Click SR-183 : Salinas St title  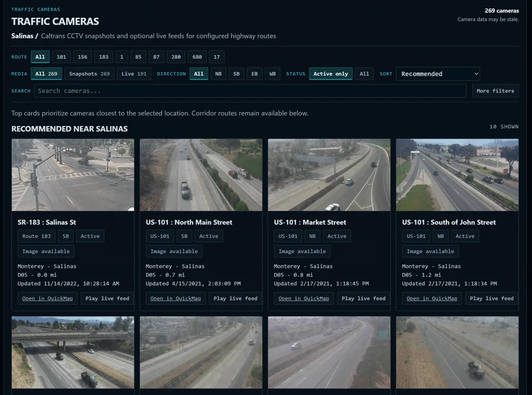[47, 222]
